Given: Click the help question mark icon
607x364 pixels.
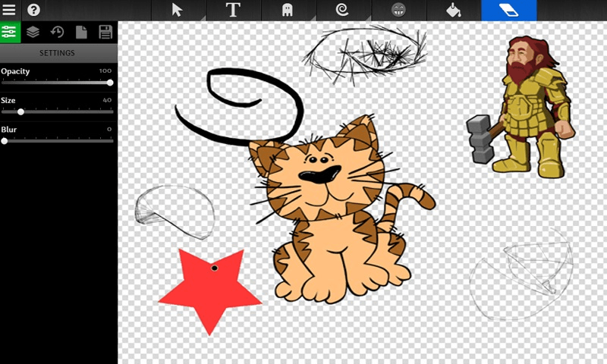Looking at the screenshot, I should pyautogui.click(x=33, y=11).
